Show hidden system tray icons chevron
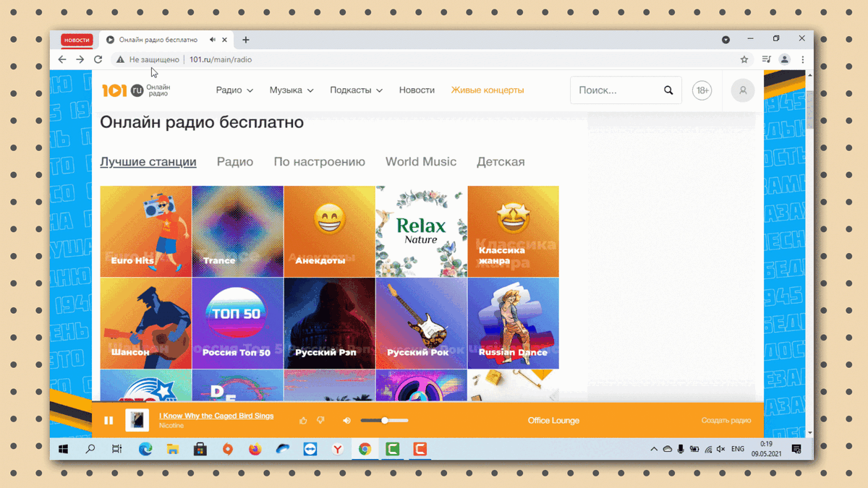Screen dimensions: 868x488 tap(654, 449)
